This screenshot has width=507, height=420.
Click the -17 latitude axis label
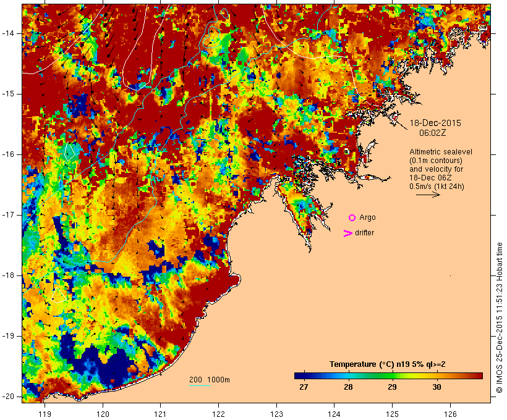[x=8, y=215]
